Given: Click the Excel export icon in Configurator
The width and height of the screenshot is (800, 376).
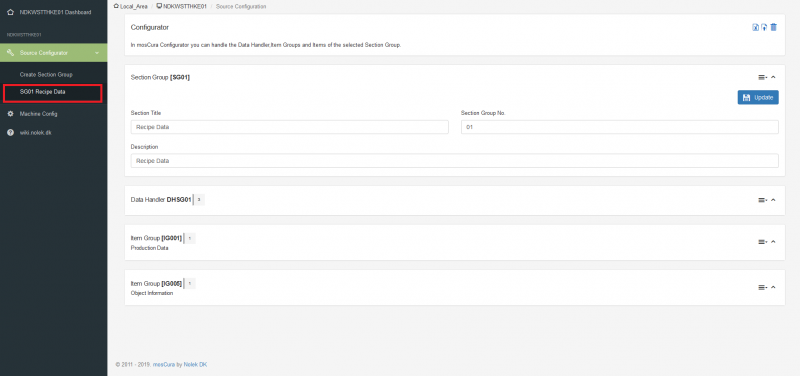Looking at the screenshot, I should click(756, 28).
